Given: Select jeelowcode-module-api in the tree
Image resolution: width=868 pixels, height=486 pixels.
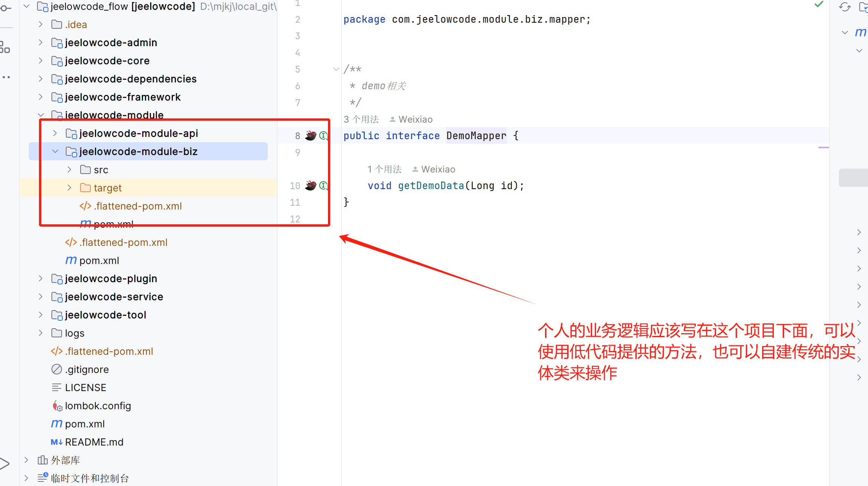Looking at the screenshot, I should [x=138, y=134].
